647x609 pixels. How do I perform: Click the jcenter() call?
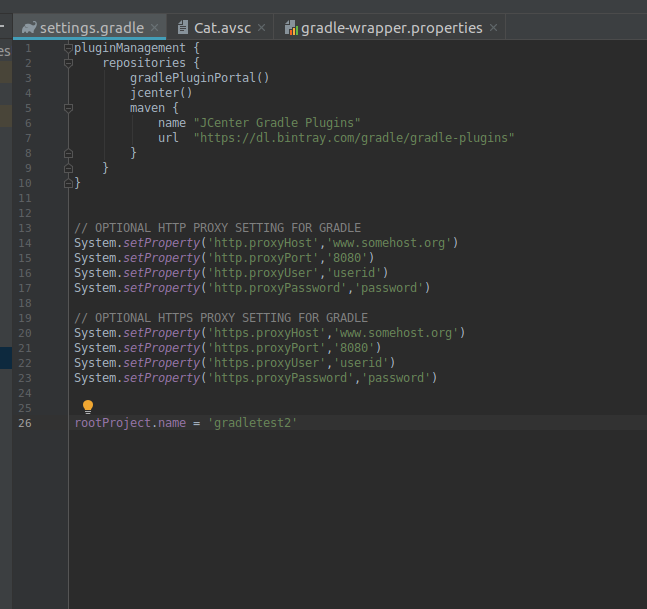click(x=161, y=93)
